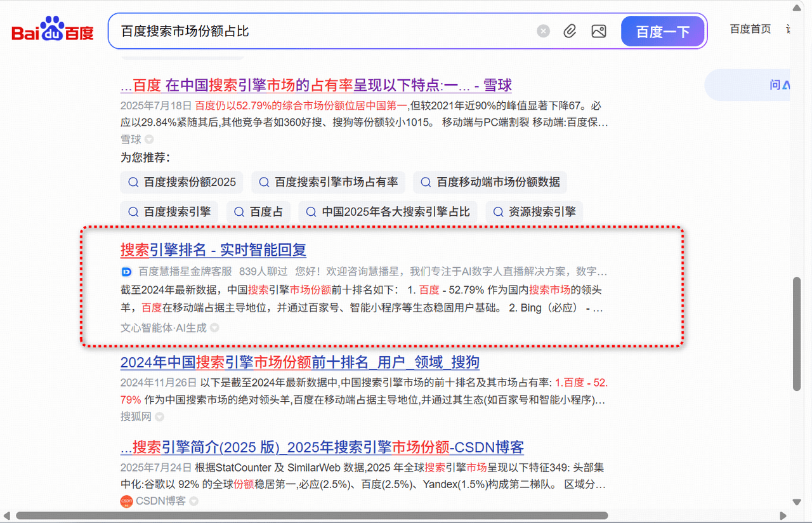This screenshot has width=812, height=523.
Task: Expand the arrow next to 搜狐网 source
Action: click(x=159, y=416)
